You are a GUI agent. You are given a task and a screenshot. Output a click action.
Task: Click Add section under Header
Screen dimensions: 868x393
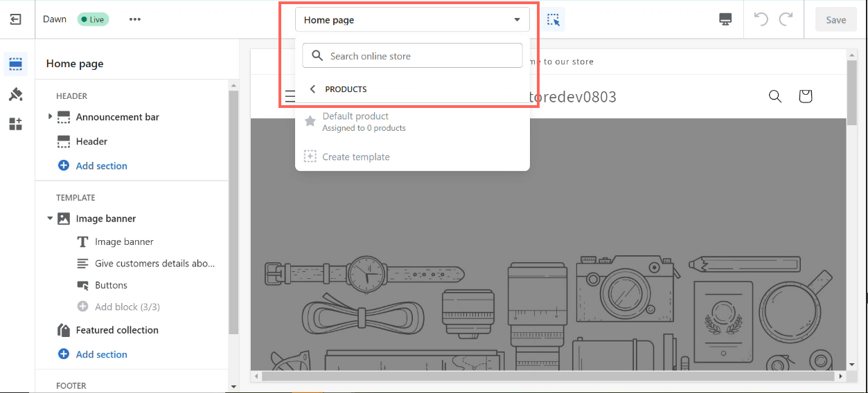(x=101, y=166)
